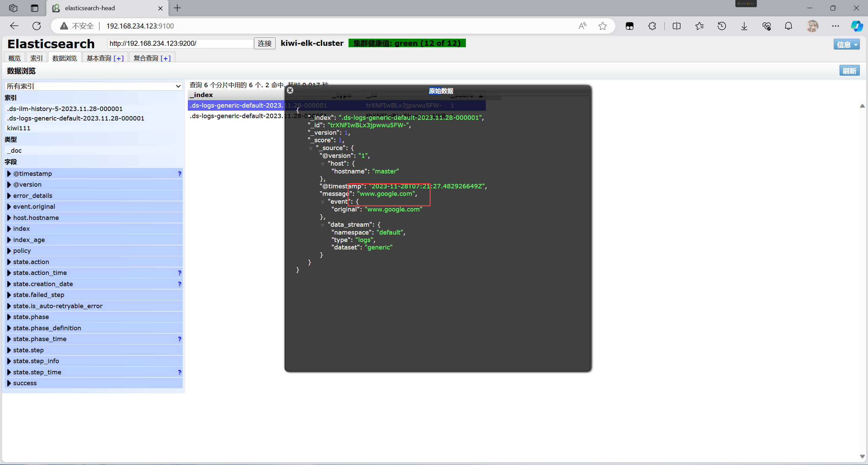Click the 连接 connect button
Screen dimensions: 868x465
264,43
